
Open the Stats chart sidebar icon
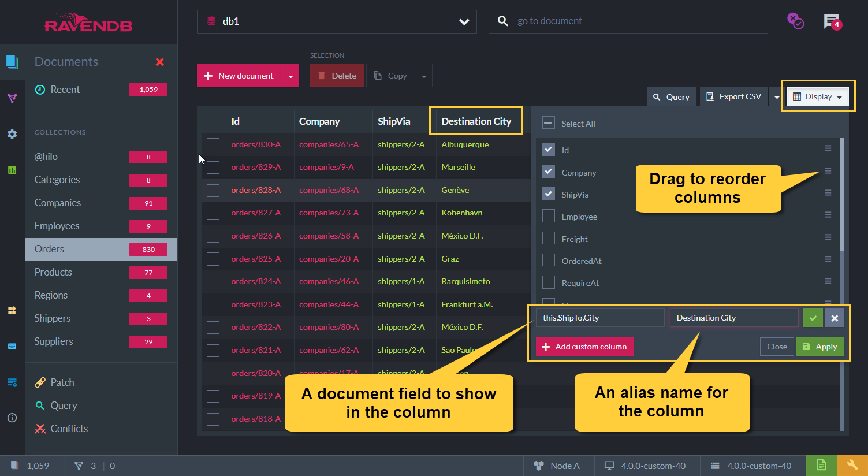(x=12, y=170)
